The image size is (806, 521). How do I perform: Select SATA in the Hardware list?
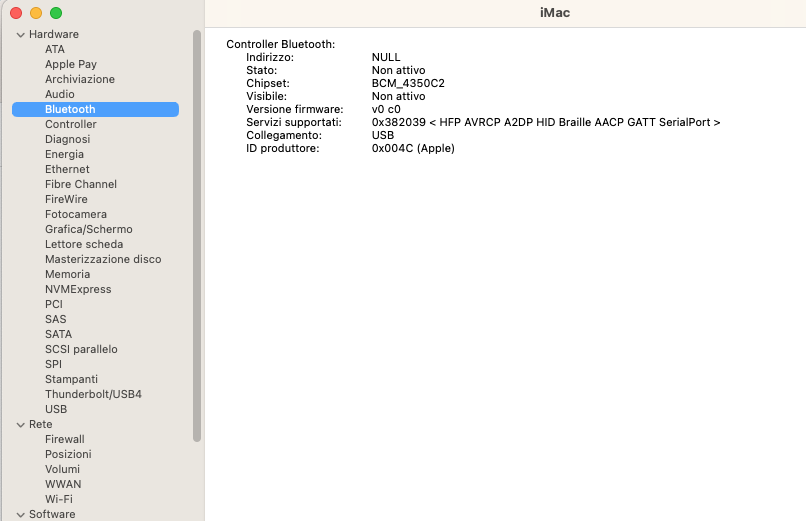pos(58,334)
